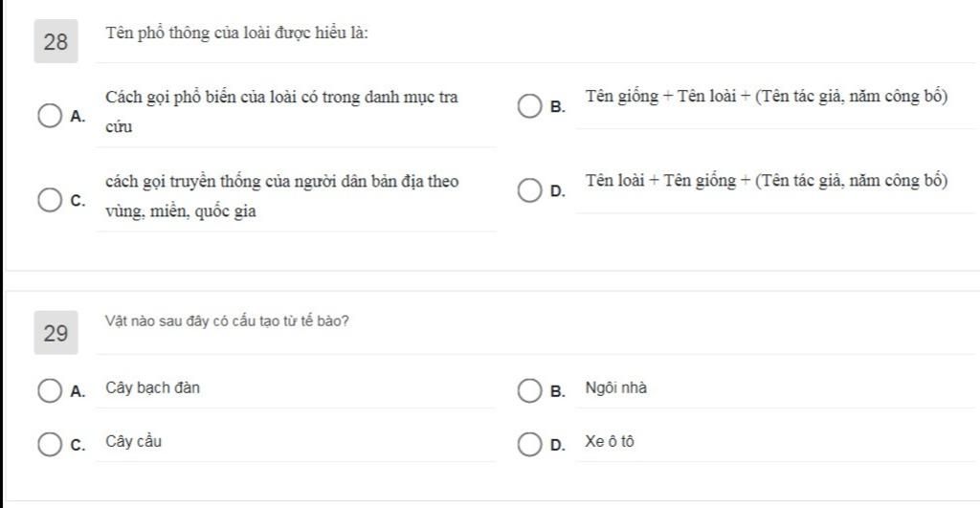Click answer text 'Tên giống + Tên loài'
This screenshot has width=980, height=508.
[660, 97]
